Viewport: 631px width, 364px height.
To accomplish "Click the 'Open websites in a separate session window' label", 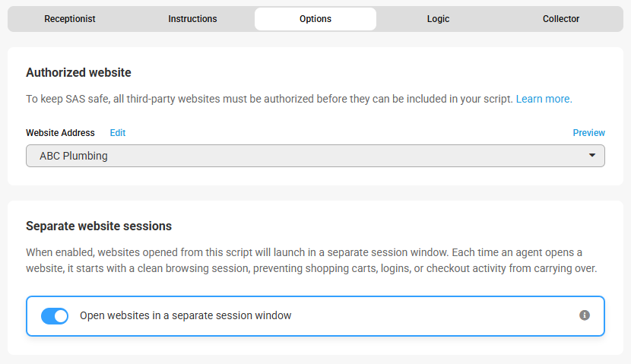I will [185, 315].
